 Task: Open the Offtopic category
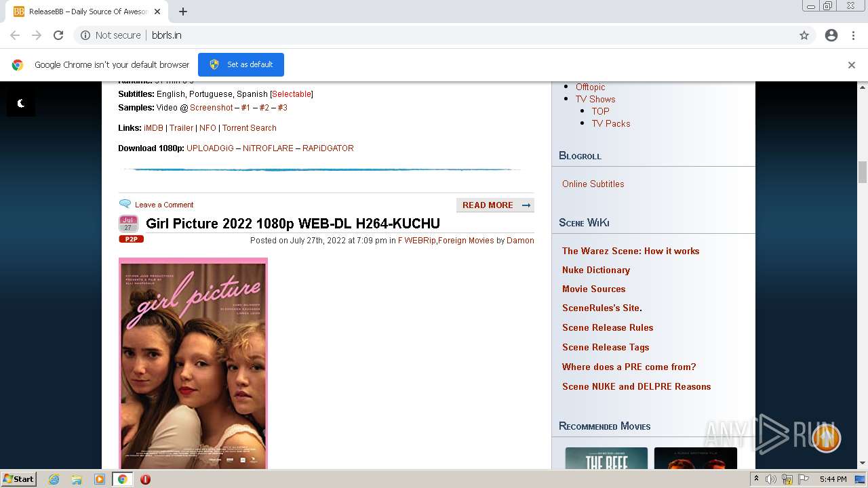590,87
